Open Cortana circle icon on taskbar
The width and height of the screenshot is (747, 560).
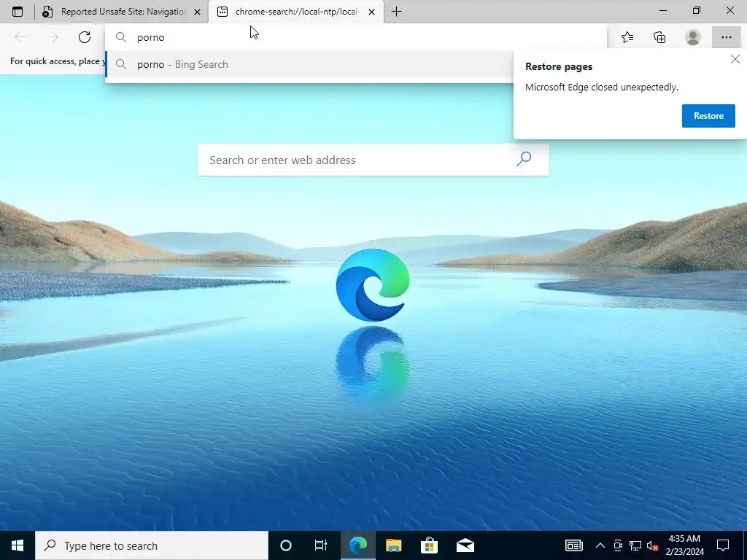pyautogui.click(x=286, y=545)
